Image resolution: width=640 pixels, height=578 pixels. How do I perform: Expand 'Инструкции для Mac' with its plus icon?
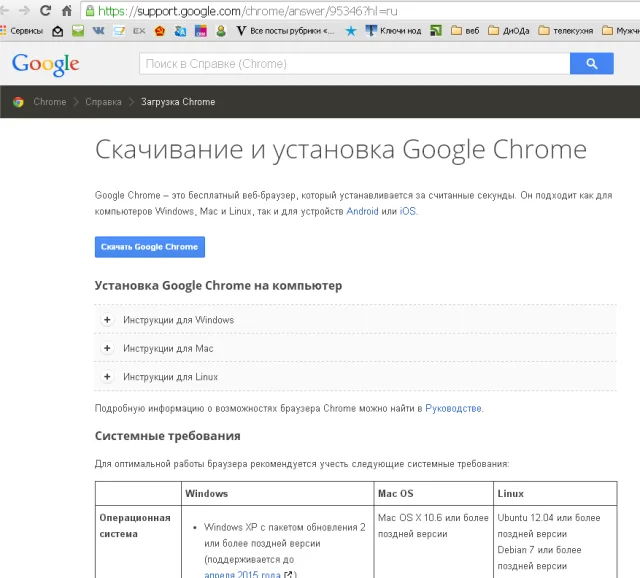coord(107,348)
